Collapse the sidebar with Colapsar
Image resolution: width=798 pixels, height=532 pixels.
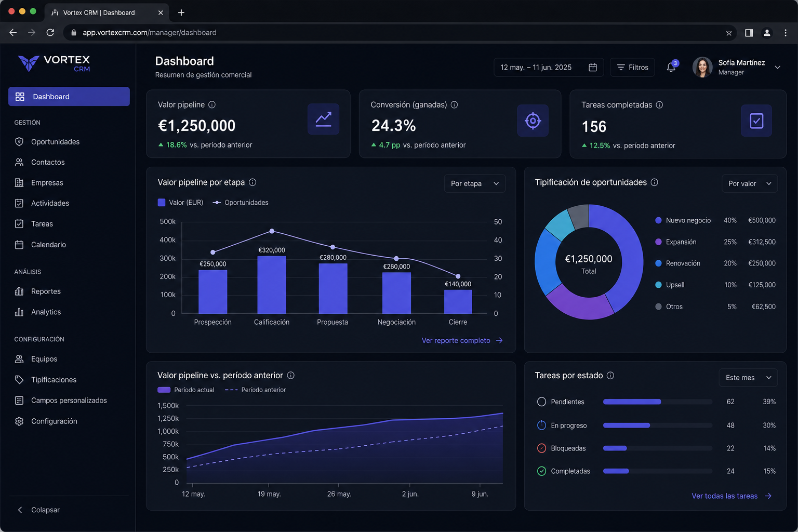(38, 510)
